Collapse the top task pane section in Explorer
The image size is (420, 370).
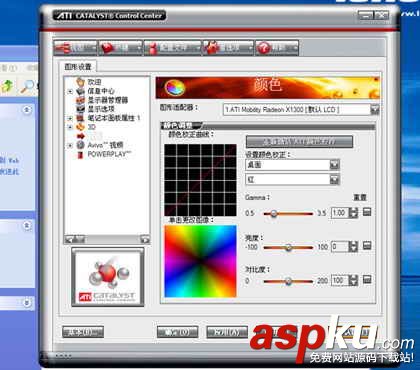click(27, 109)
